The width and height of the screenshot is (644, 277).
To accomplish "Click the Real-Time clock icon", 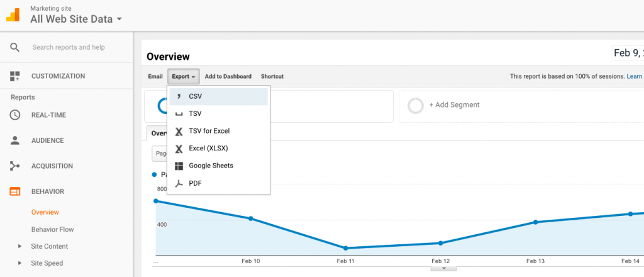I will 15,115.
